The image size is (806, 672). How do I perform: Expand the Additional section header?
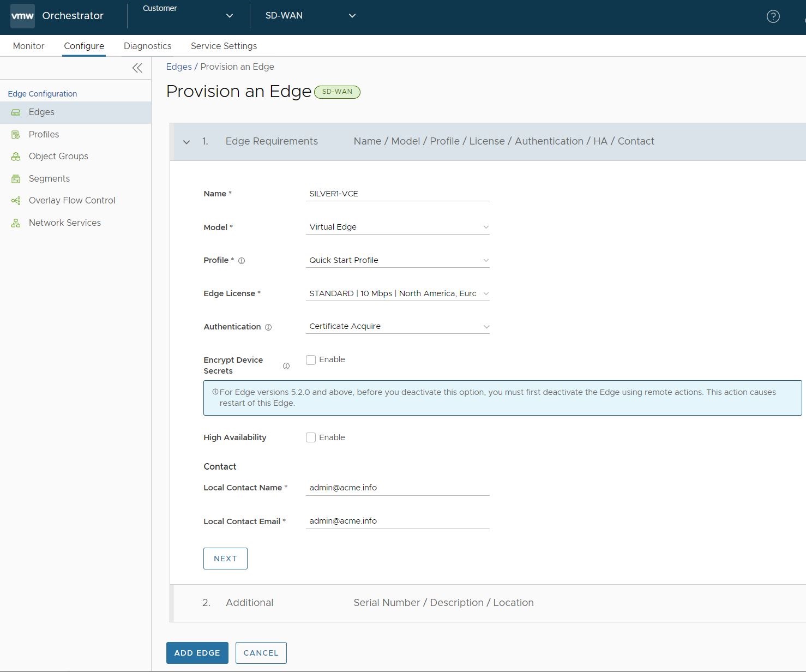click(488, 603)
